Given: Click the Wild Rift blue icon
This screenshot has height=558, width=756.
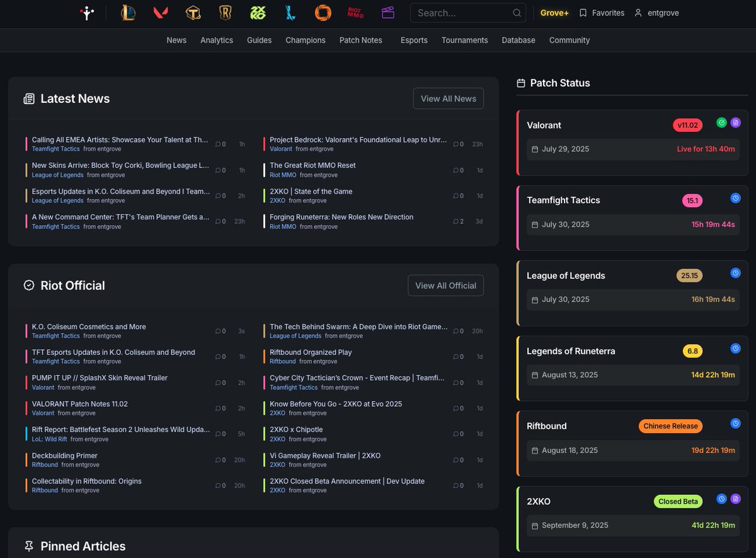Looking at the screenshot, I should (x=290, y=13).
